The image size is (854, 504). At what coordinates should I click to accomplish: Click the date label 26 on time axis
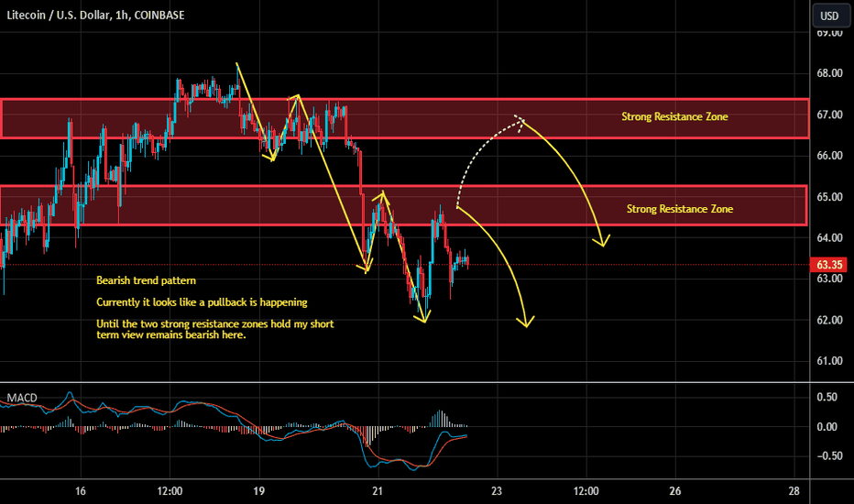tap(674, 491)
